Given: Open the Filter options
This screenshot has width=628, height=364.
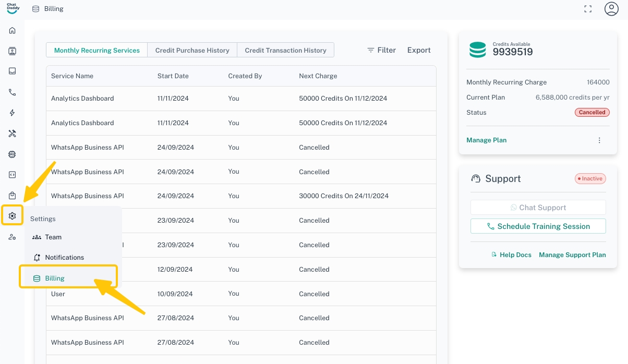Looking at the screenshot, I should (x=381, y=50).
